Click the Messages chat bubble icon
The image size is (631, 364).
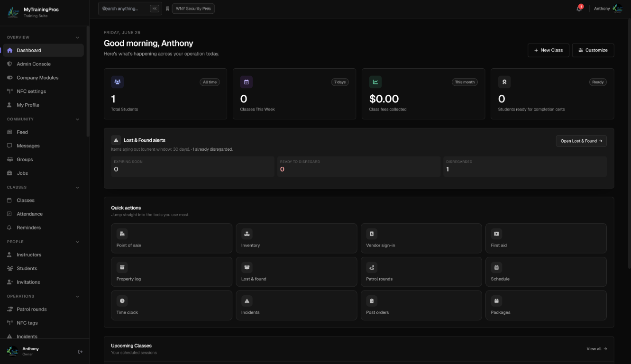(9, 146)
